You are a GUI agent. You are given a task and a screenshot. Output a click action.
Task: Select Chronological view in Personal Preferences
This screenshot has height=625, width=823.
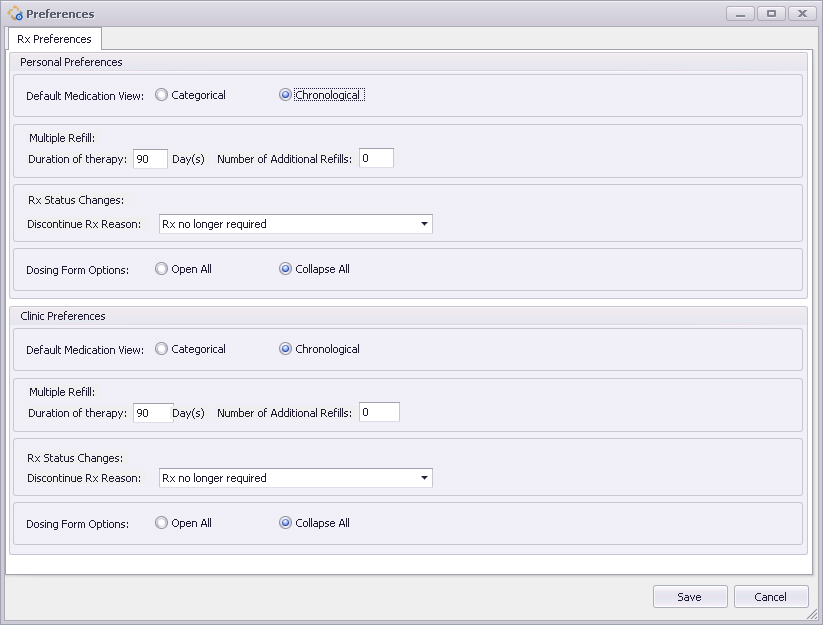(285, 95)
